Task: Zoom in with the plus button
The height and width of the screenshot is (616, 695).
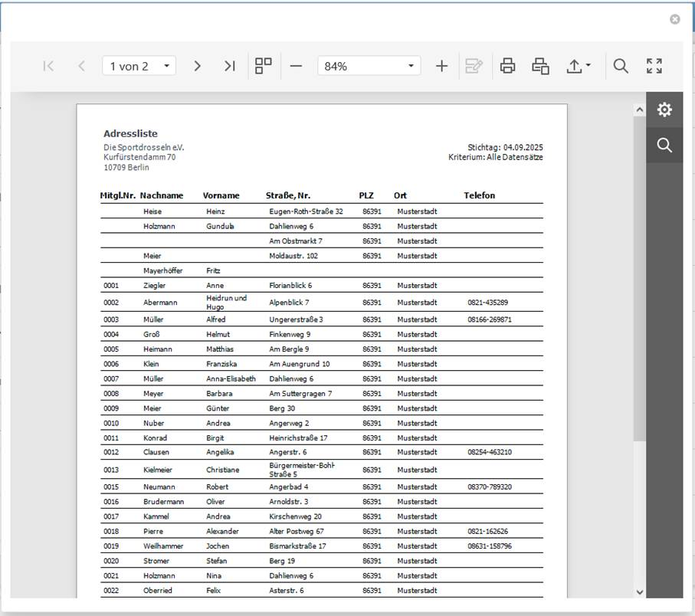Action: [x=441, y=66]
